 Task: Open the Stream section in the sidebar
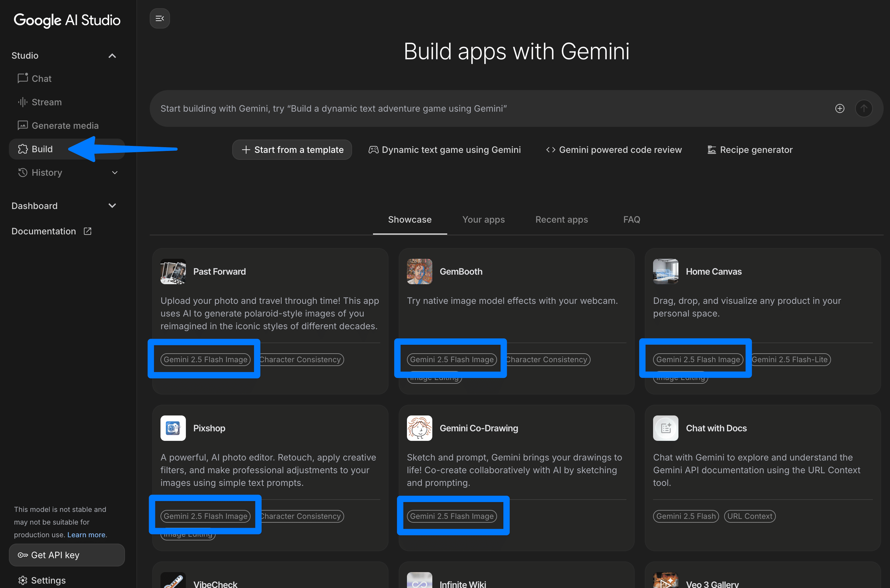click(x=47, y=102)
